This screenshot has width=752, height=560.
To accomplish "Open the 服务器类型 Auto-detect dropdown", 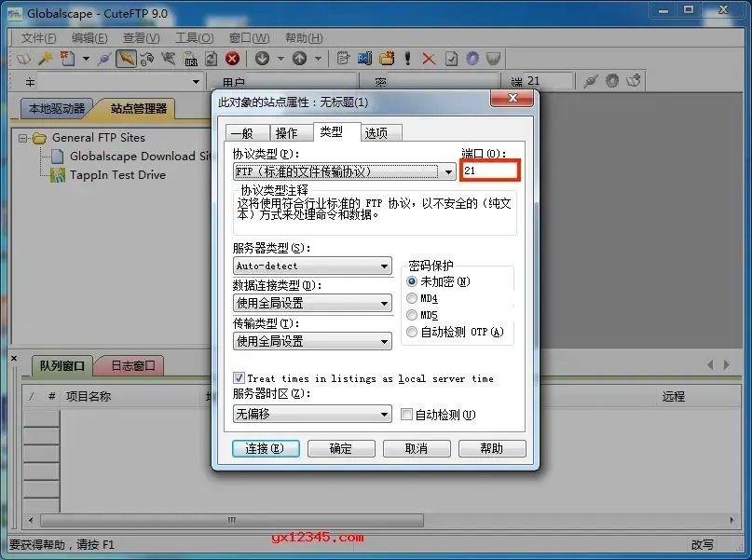I will coord(312,266).
